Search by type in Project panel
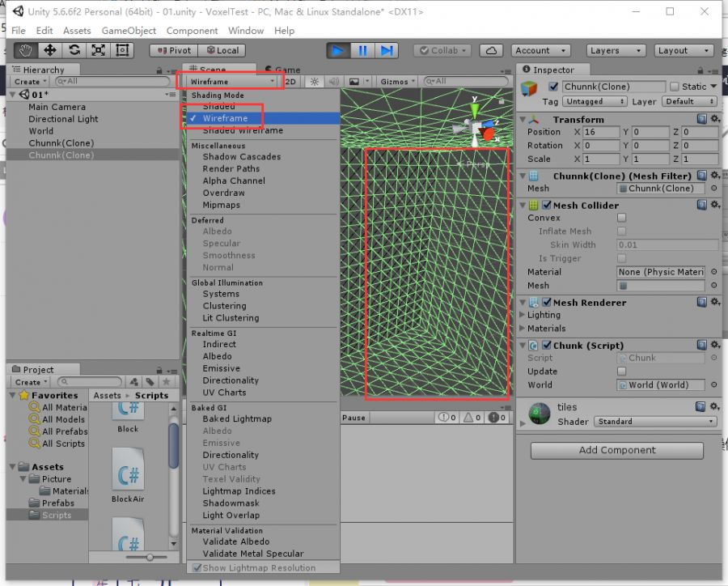The image size is (728, 586). click(x=134, y=382)
